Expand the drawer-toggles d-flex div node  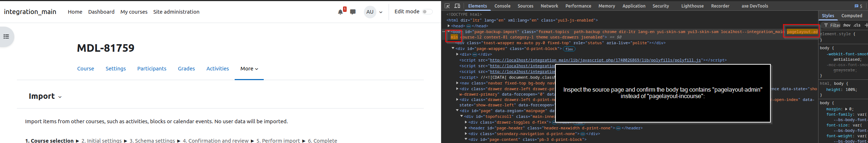466,122
